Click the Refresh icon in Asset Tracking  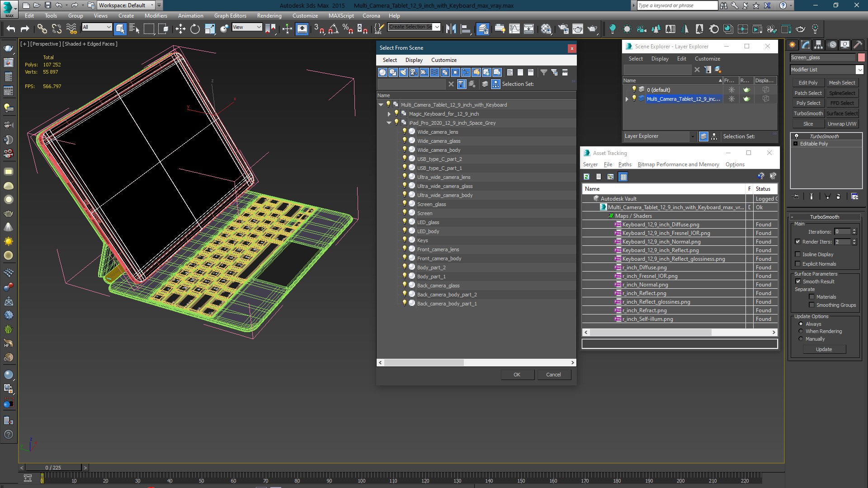point(586,177)
